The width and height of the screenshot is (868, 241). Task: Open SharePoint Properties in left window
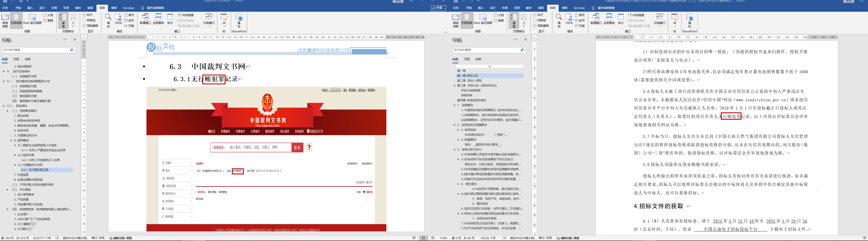tap(239, 21)
